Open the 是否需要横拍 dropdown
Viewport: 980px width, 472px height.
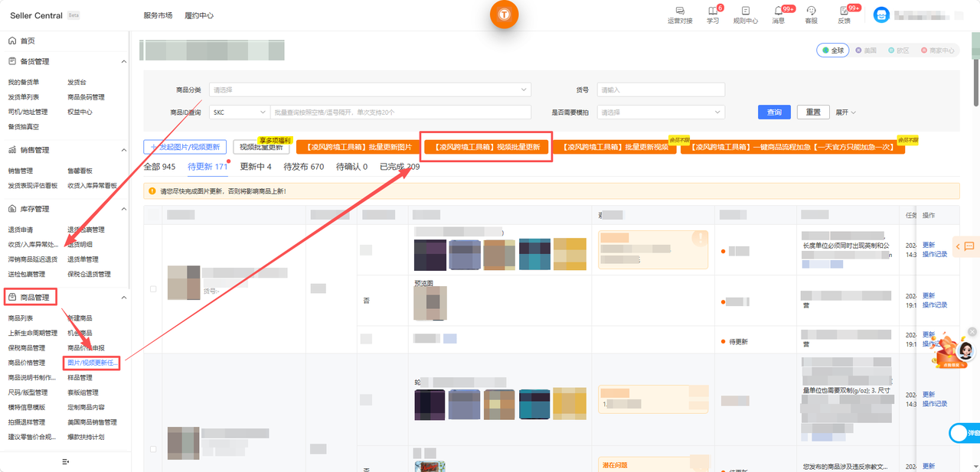(661, 112)
